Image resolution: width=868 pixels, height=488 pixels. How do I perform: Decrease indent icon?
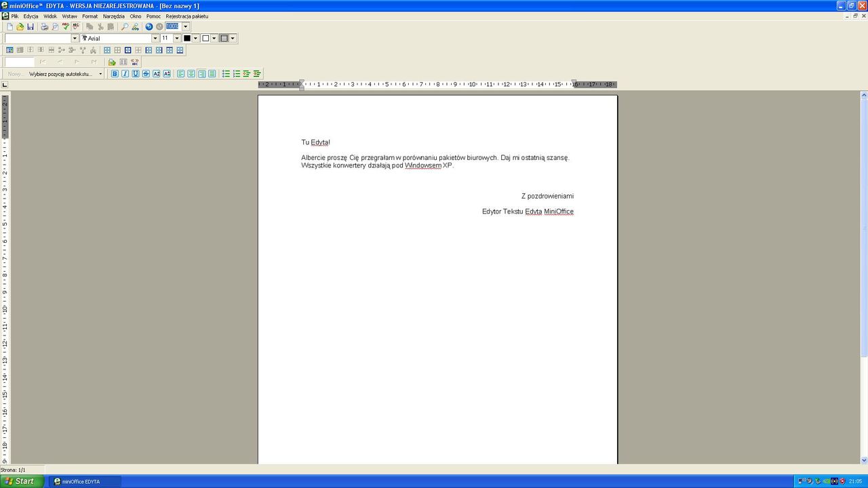click(x=247, y=74)
